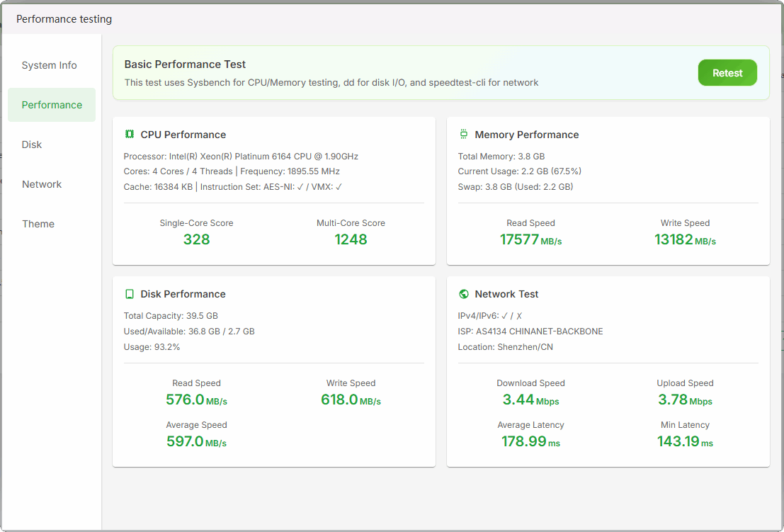The width and height of the screenshot is (784, 532).
Task: Open the System Info tab
Action: tap(50, 65)
